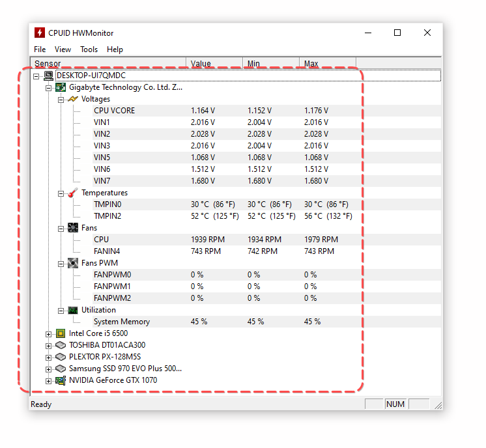
Task: Collapse the Fans group
Action: coord(61,229)
